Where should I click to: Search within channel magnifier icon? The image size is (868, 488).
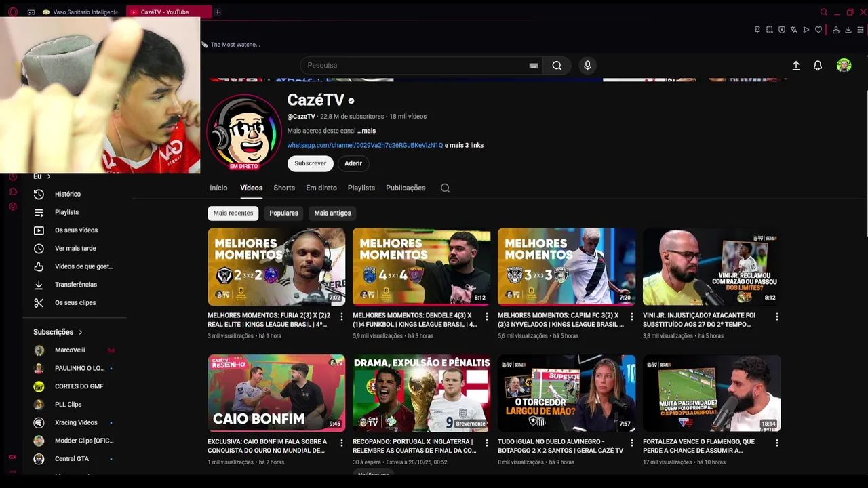[x=445, y=188]
